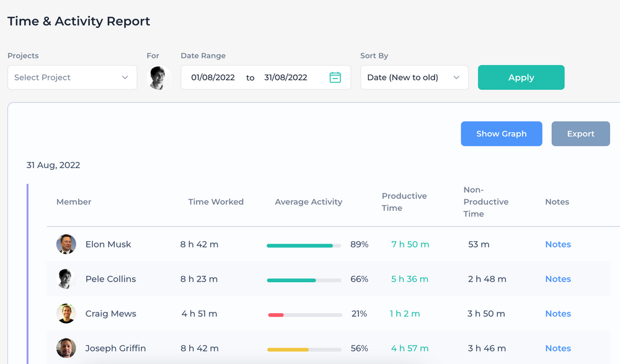The height and width of the screenshot is (364, 620).
Task: Click Pele Collins' Notes link
Action: pos(557,279)
